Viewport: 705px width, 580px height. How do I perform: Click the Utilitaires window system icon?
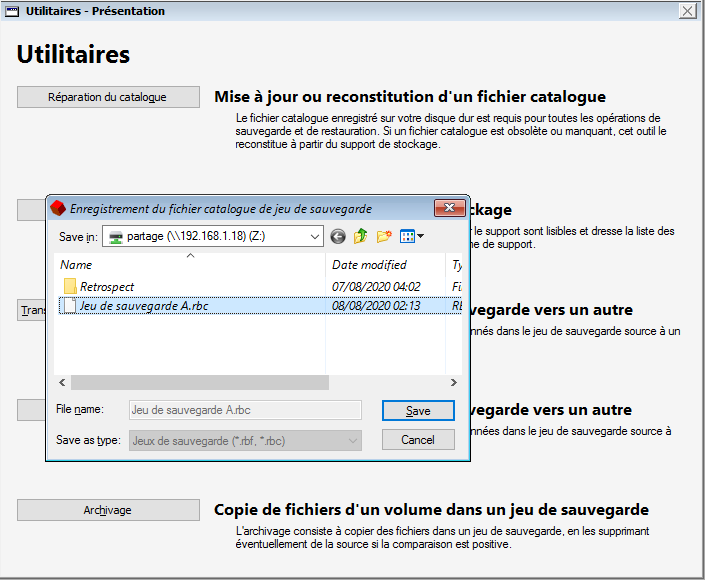[11, 11]
